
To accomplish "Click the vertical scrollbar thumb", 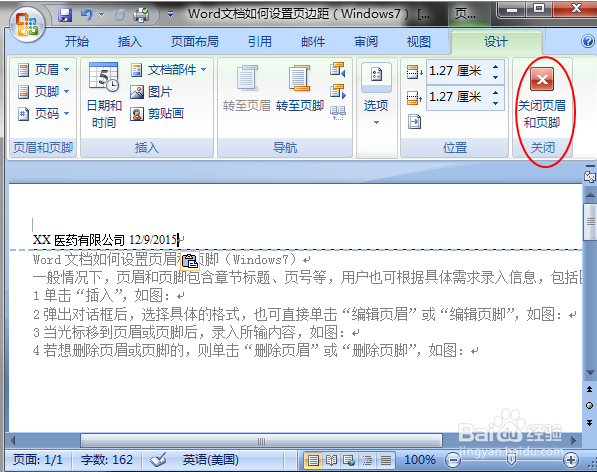I will (x=591, y=222).
